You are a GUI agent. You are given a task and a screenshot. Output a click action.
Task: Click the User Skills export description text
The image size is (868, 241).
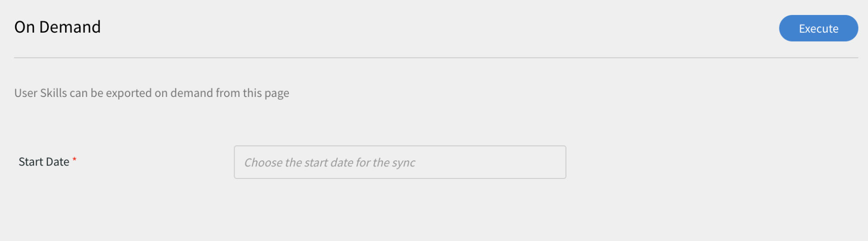[x=151, y=93]
